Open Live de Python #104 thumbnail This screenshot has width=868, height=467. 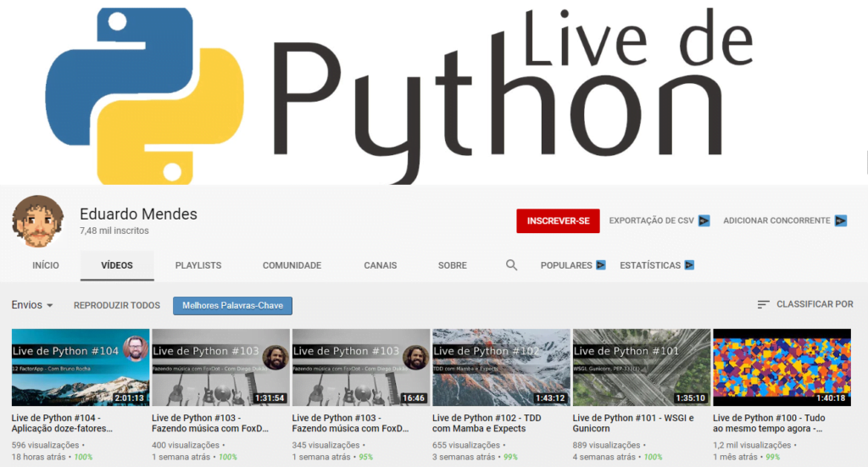81,368
